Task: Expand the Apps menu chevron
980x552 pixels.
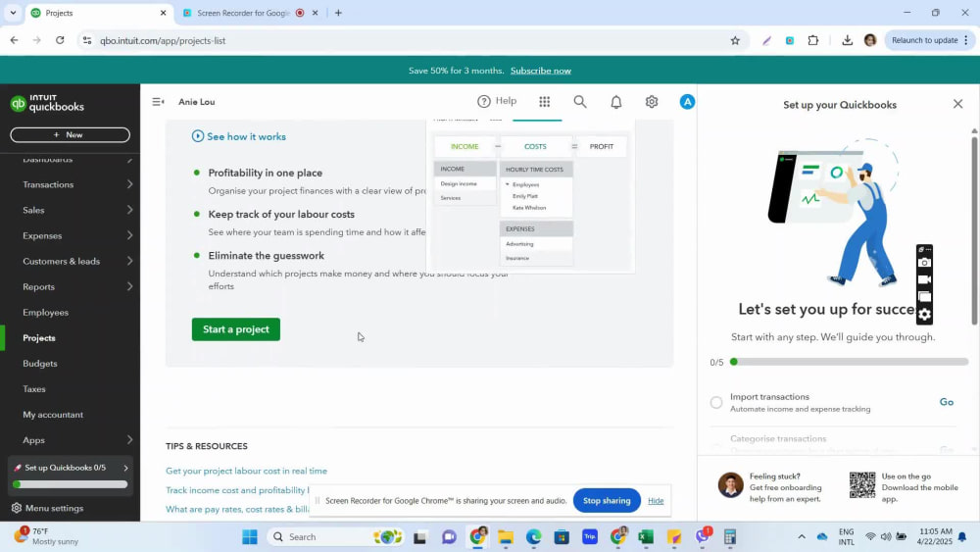Action: point(129,440)
